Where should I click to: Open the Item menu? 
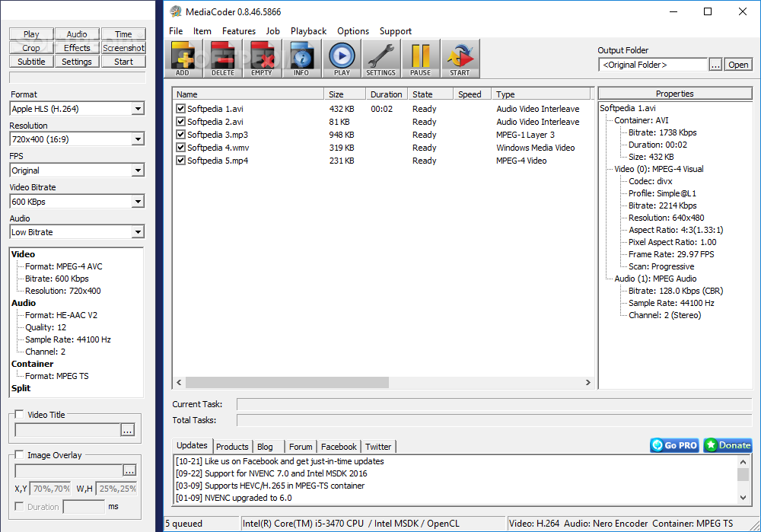pyautogui.click(x=202, y=31)
